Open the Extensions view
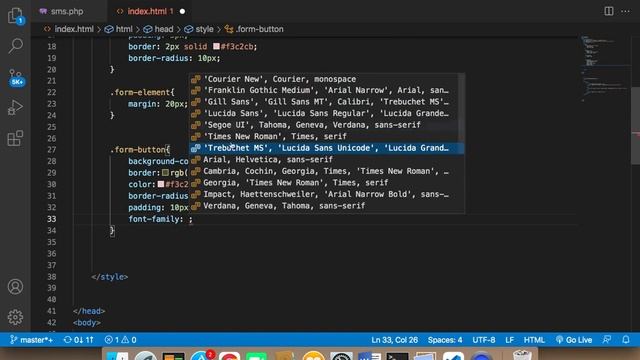Screen dimensions: 640x360 tap(16, 138)
